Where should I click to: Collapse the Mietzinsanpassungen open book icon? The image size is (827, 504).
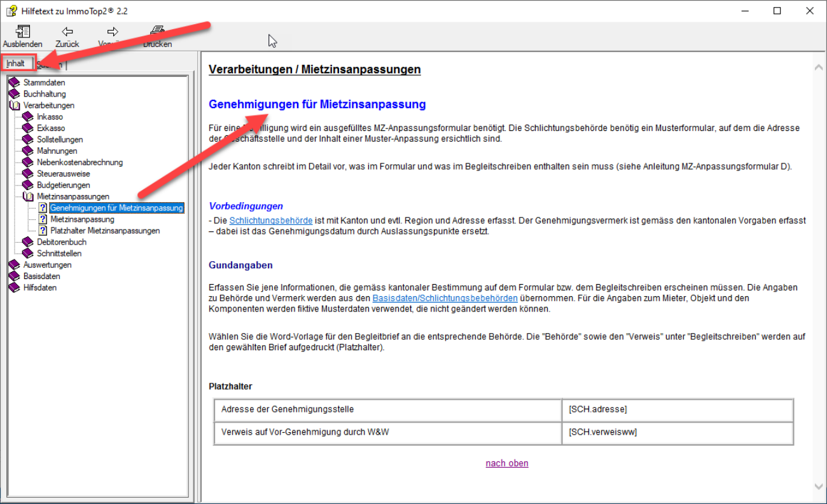pos(28,197)
